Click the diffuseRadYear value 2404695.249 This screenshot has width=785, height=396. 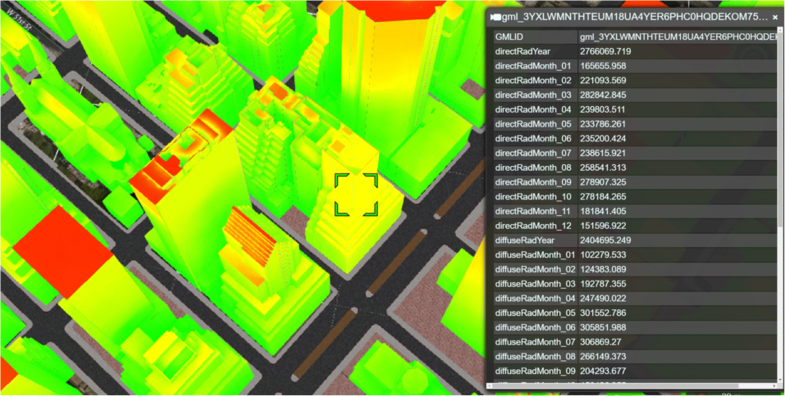[x=605, y=240]
